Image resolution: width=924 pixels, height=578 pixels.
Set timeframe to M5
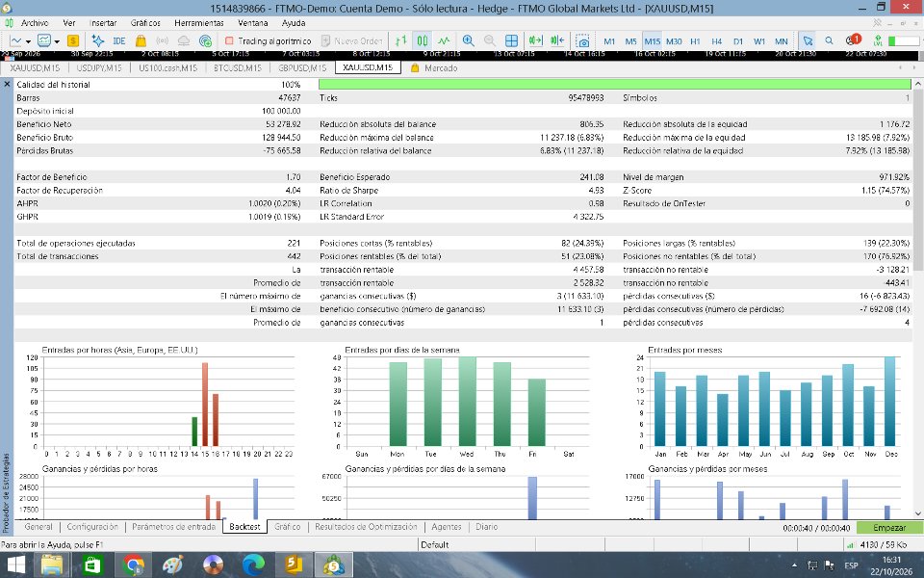(630, 41)
